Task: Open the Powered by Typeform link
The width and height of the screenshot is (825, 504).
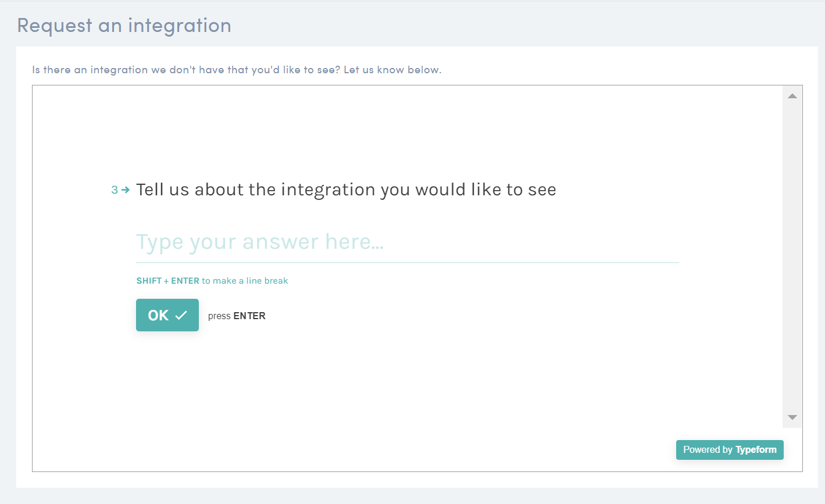Action: tap(730, 449)
